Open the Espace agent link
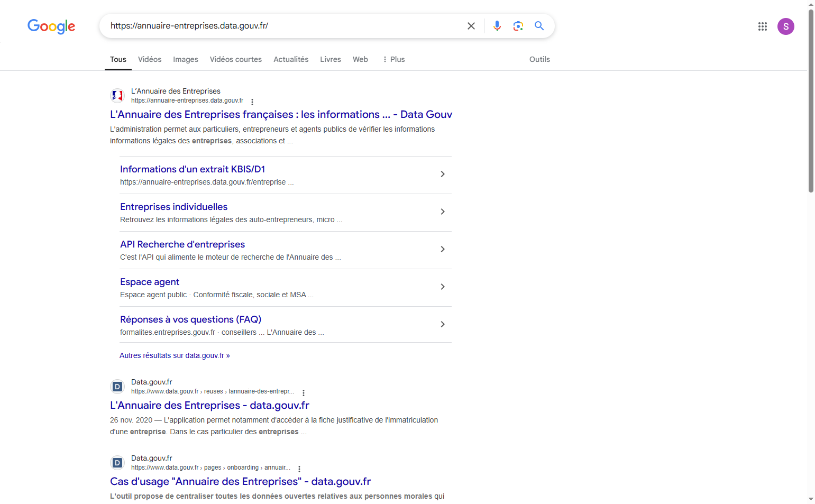This screenshot has height=504, width=815. (x=150, y=282)
